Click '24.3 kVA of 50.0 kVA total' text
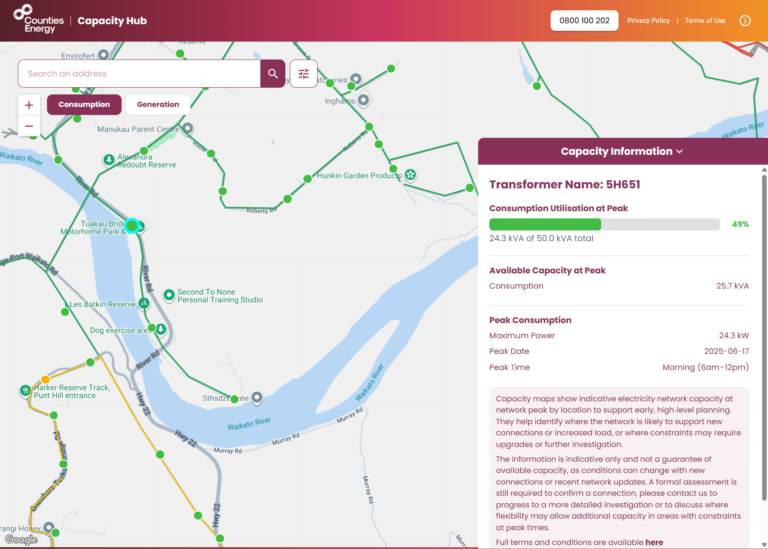The image size is (768, 549). 541,239
